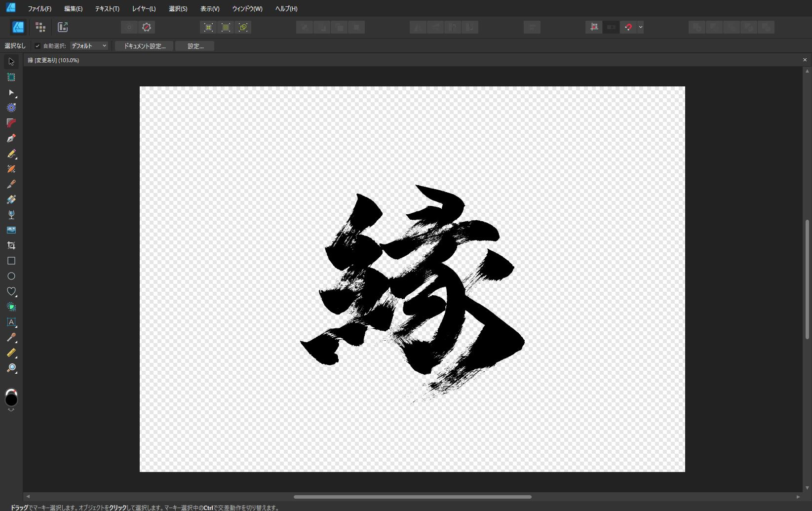Select the Crop tool in toolbox
This screenshot has height=511, width=812.
tap(11, 245)
